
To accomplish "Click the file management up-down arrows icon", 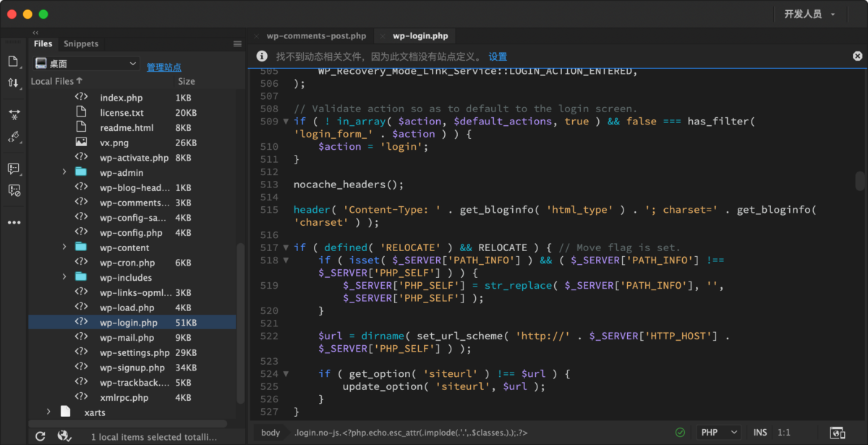I will pos(13,82).
